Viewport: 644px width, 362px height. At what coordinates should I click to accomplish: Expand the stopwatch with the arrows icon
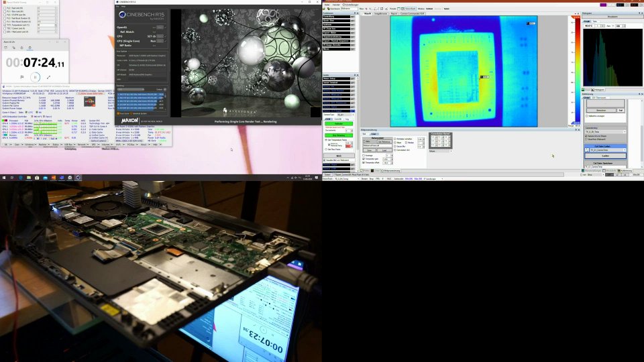coord(48,77)
